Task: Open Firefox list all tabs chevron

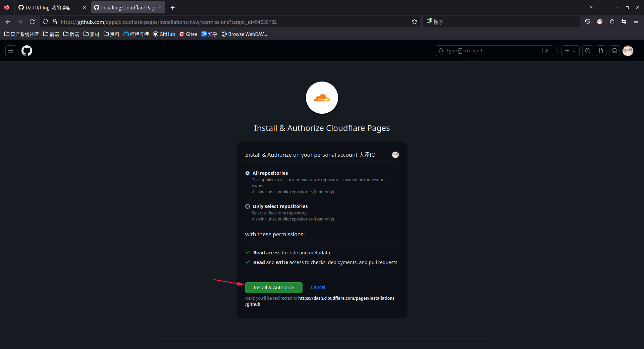Action: (x=592, y=7)
